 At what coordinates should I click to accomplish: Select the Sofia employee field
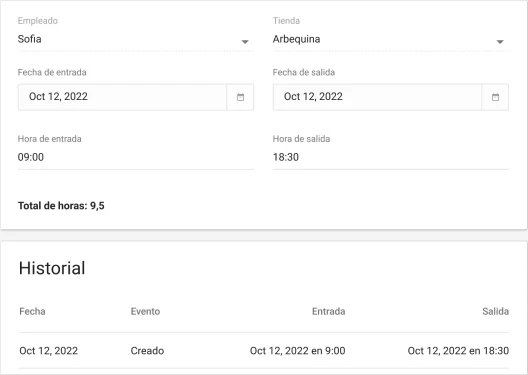click(x=135, y=39)
